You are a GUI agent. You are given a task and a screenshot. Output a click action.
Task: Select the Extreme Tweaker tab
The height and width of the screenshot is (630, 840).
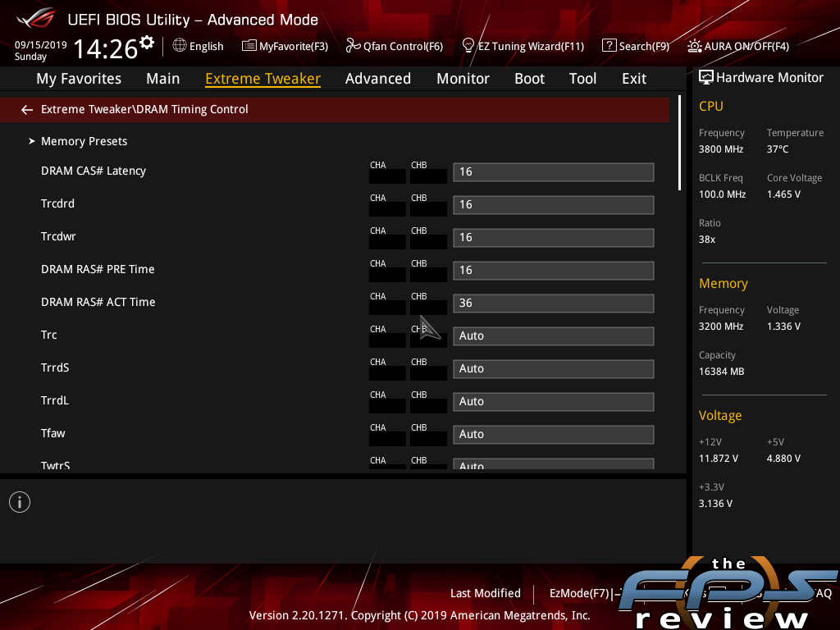point(263,79)
